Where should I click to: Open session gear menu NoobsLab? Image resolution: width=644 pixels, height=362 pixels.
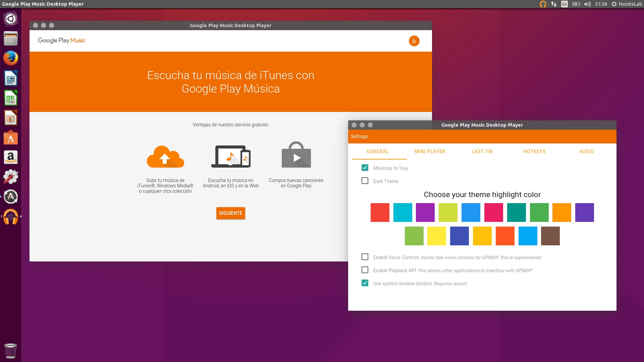pyautogui.click(x=627, y=4)
